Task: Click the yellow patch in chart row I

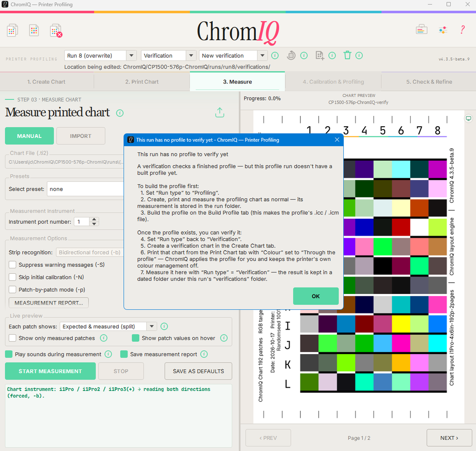Action: (x=401, y=324)
